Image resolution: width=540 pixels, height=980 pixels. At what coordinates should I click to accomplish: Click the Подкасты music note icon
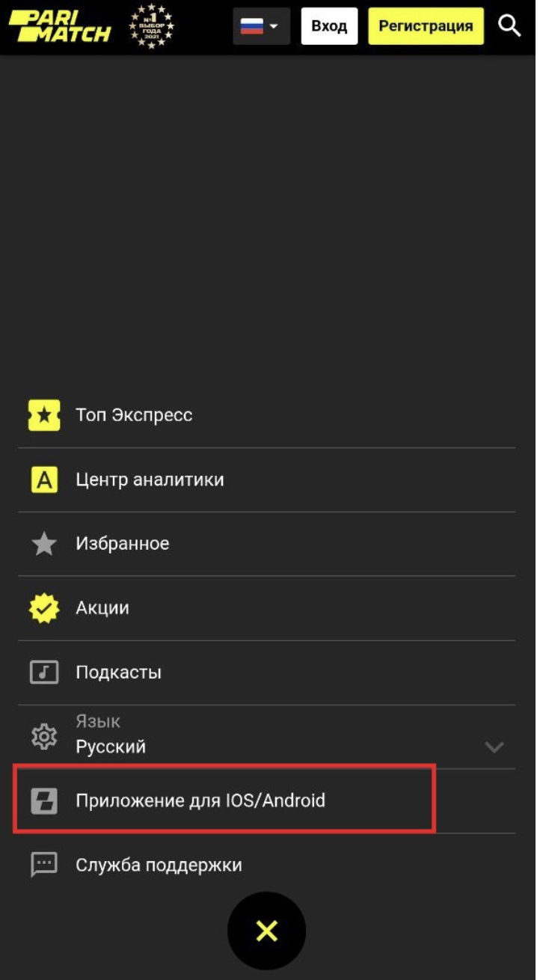(x=44, y=672)
